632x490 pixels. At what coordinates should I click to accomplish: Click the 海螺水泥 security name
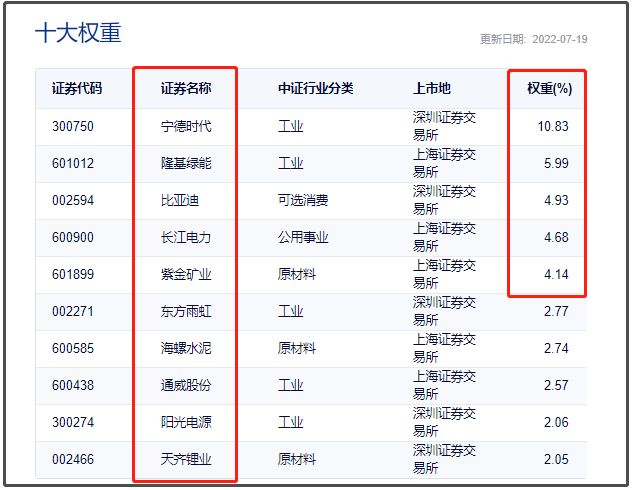pyautogui.click(x=186, y=349)
